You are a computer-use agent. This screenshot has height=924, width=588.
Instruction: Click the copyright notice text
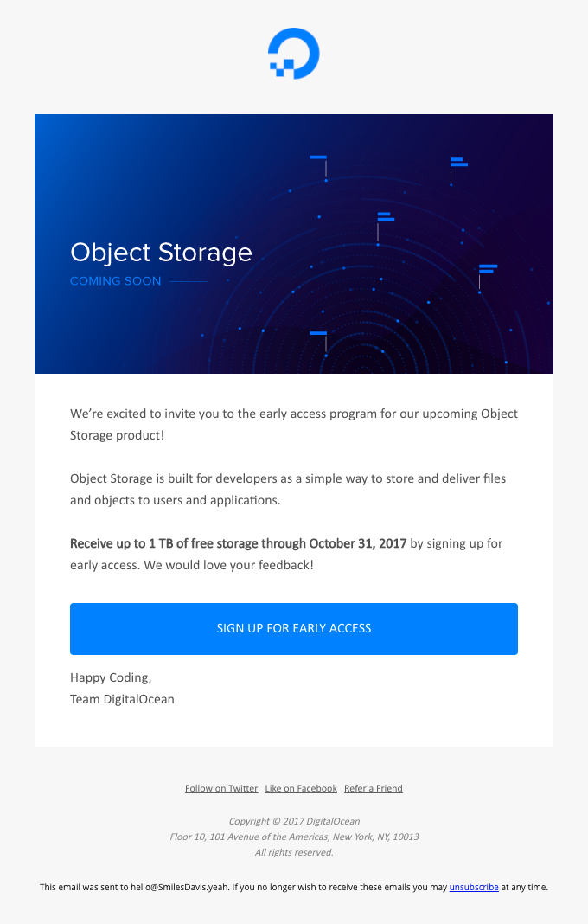pyautogui.click(x=294, y=821)
